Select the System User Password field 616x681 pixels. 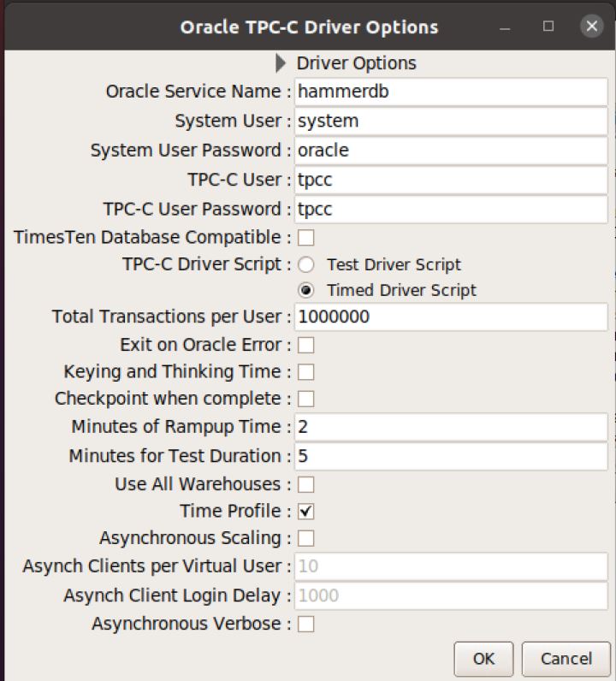(450, 151)
